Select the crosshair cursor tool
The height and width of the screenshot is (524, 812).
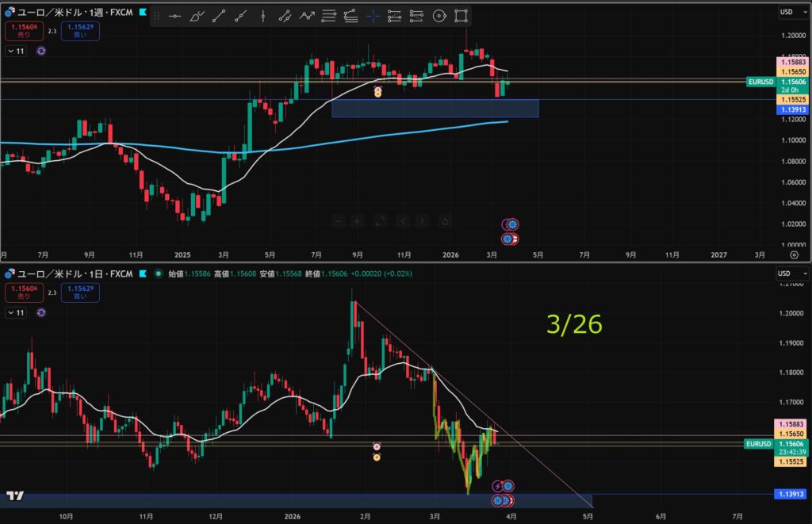tap(373, 16)
